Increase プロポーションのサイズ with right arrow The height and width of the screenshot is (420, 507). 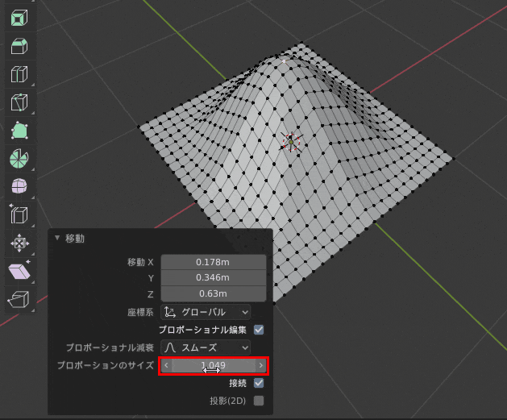coord(261,366)
